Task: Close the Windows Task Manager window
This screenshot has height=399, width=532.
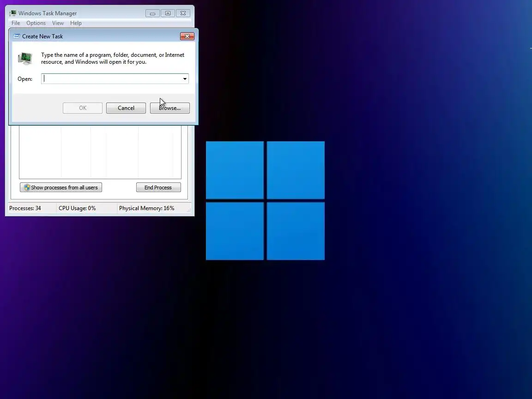Action: coord(183,13)
